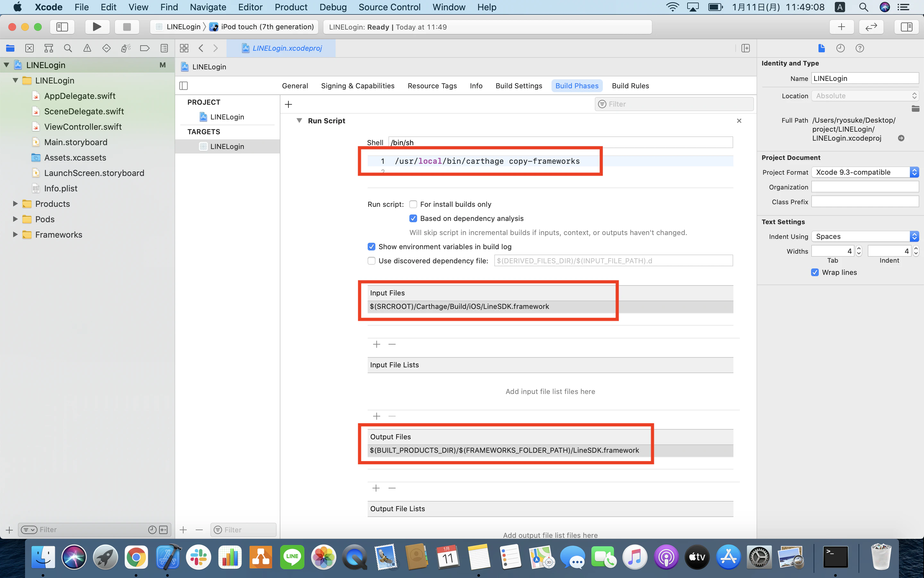Check For install builds only
This screenshot has width=924, height=578.
(413, 204)
